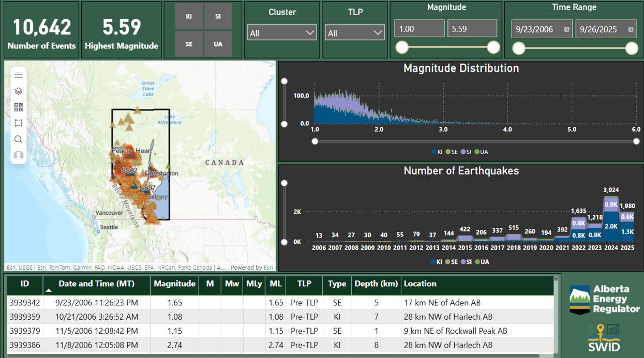Toggle the SI event type filter

coord(218,16)
